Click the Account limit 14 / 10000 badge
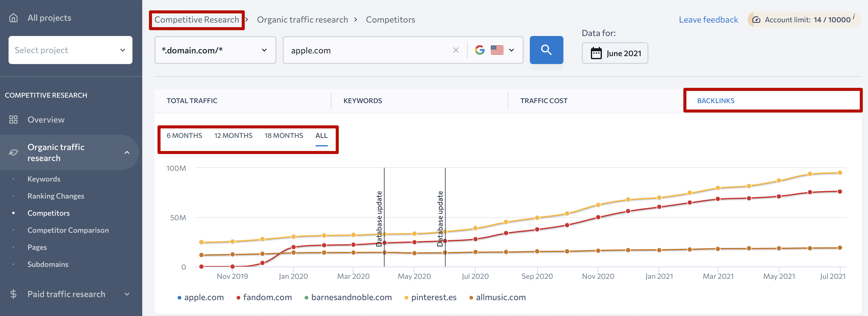This screenshot has height=316, width=868. tap(804, 20)
